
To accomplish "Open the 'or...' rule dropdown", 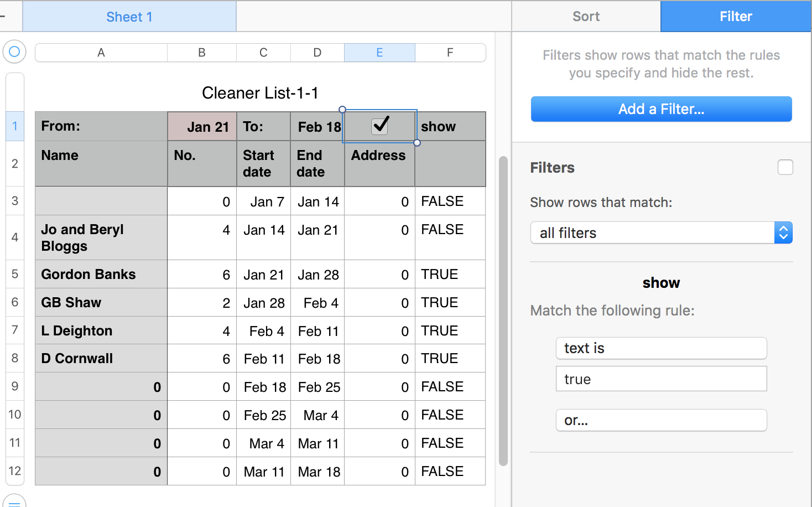I will [x=661, y=420].
